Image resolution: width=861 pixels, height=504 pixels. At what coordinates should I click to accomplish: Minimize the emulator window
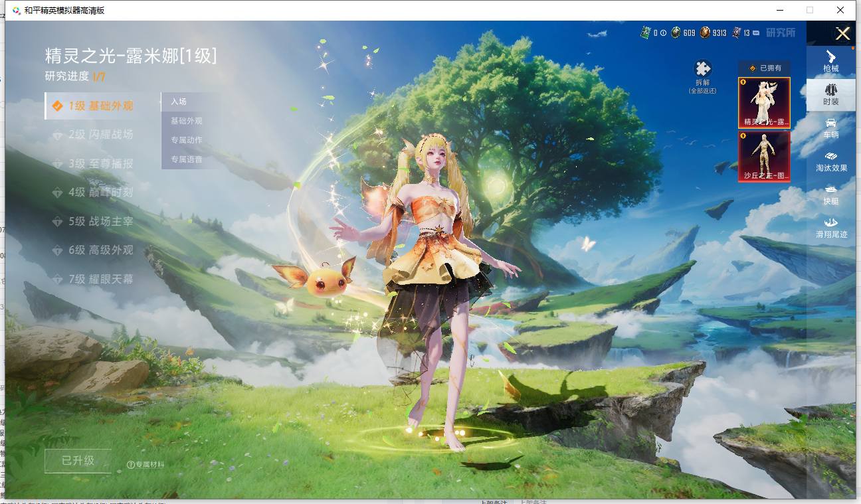779,10
